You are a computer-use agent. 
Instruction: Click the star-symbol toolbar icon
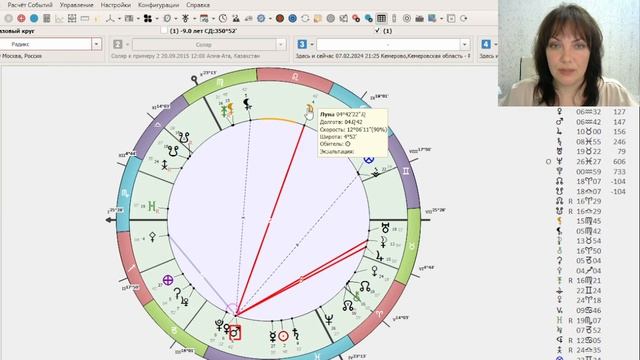click(x=186, y=18)
